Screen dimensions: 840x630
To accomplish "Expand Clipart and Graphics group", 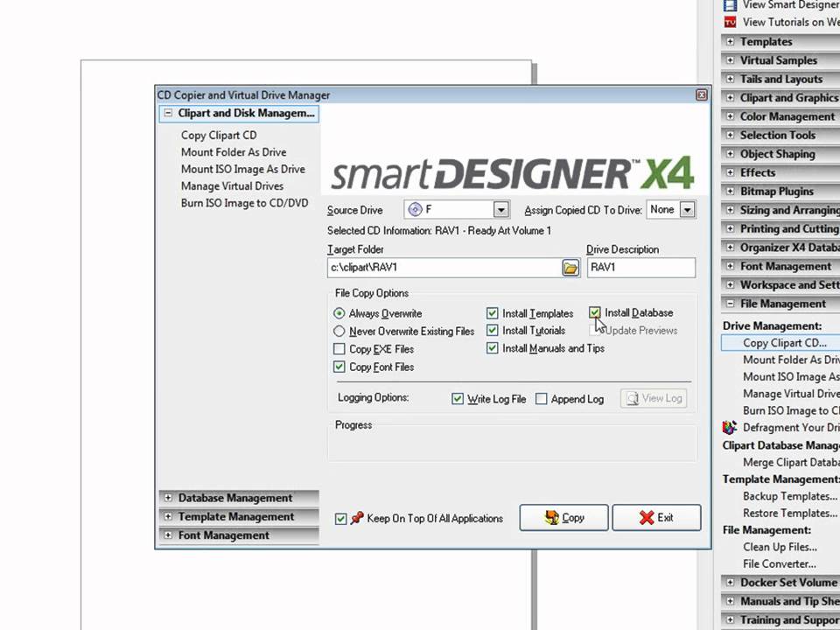I will (730, 97).
